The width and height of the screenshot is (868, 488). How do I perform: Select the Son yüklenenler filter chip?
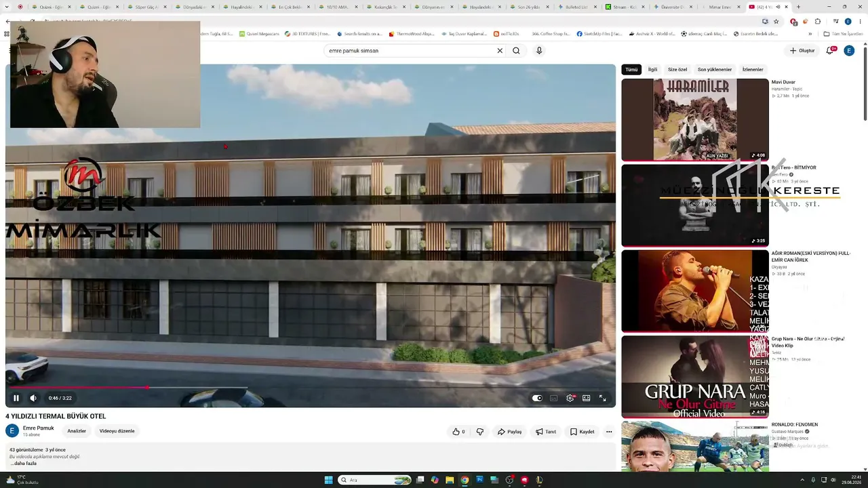point(715,70)
